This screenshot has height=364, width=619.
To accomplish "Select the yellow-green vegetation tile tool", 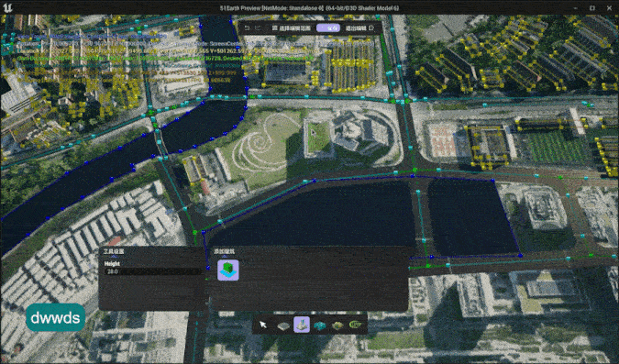I will [x=337, y=325].
